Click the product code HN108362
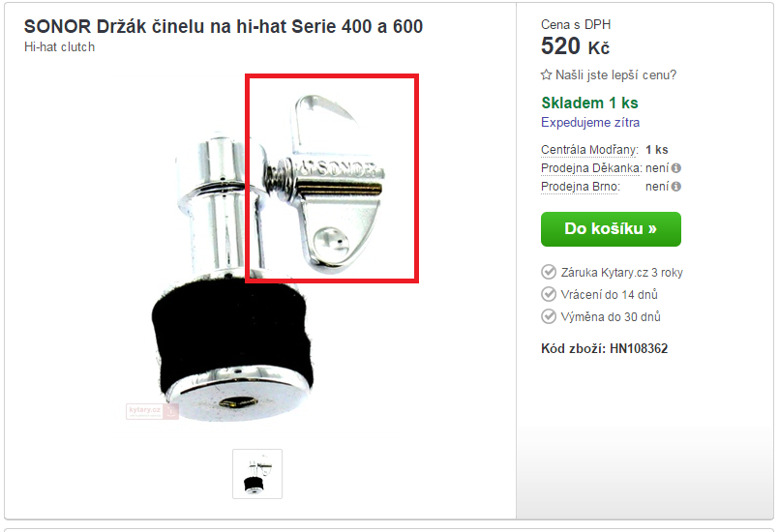Viewport: 779px width, 532px height. [639, 349]
